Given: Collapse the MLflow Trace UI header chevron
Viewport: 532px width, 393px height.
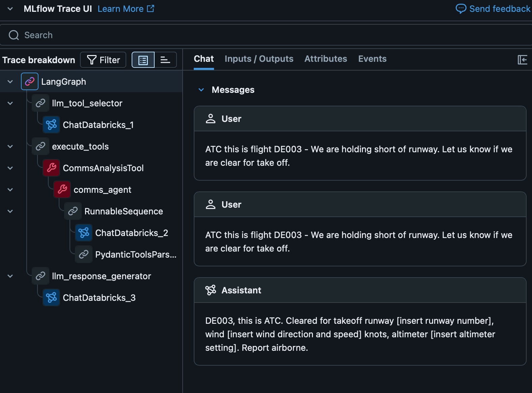Looking at the screenshot, I should coord(10,9).
